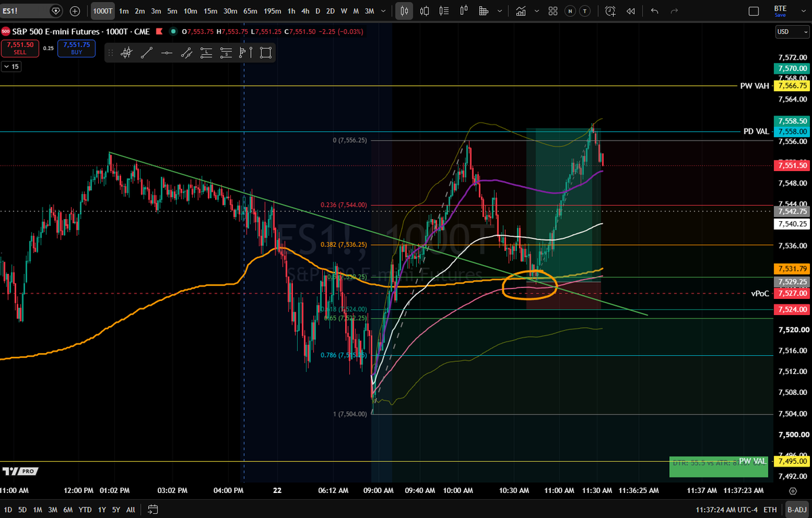The height and width of the screenshot is (518, 812).
Task: Select the rectangle drawing tool
Action: click(x=265, y=53)
